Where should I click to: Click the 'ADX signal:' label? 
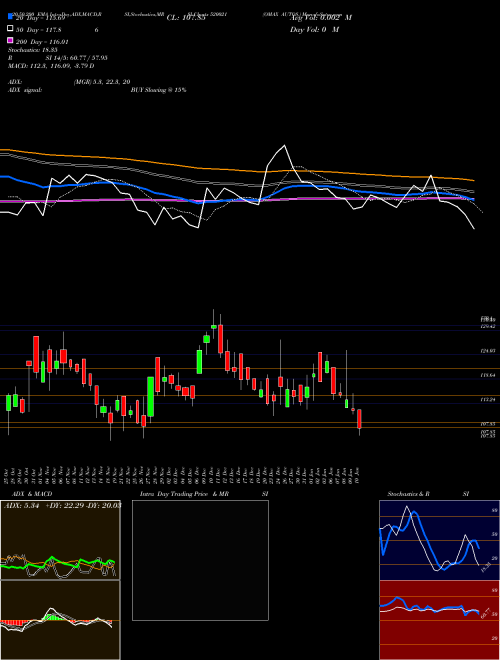tap(25, 90)
